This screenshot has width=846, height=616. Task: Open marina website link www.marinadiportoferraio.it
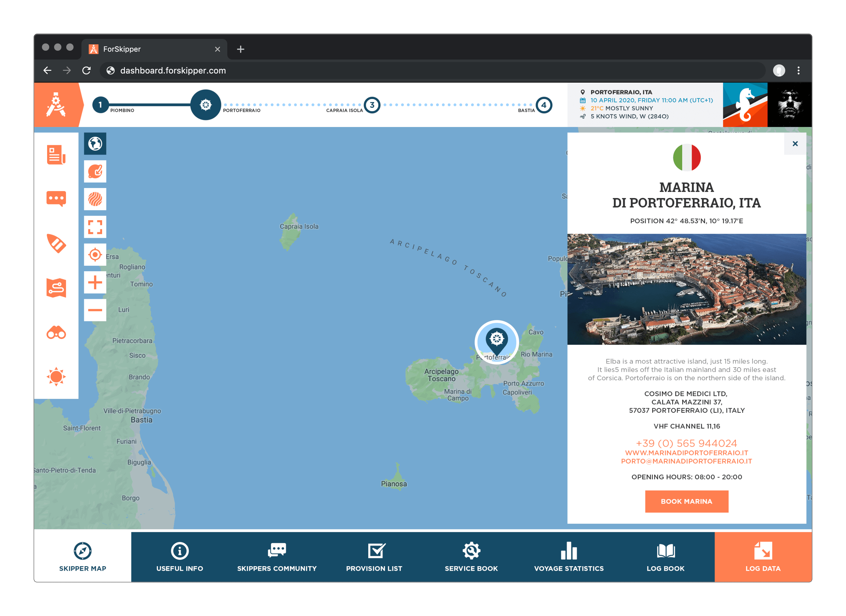click(x=686, y=453)
